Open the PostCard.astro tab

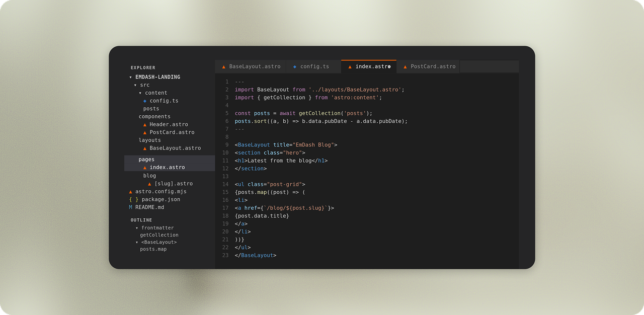click(x=428, y=67)
